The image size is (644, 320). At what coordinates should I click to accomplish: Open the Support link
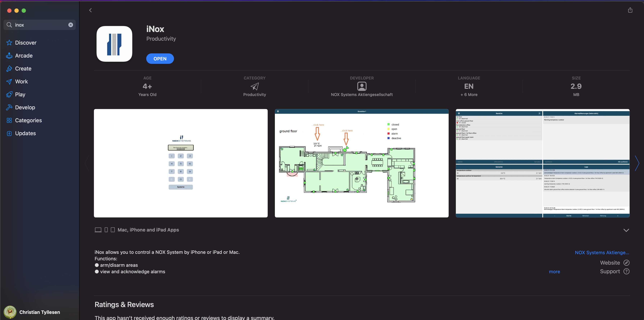click(x=610, y=271)
